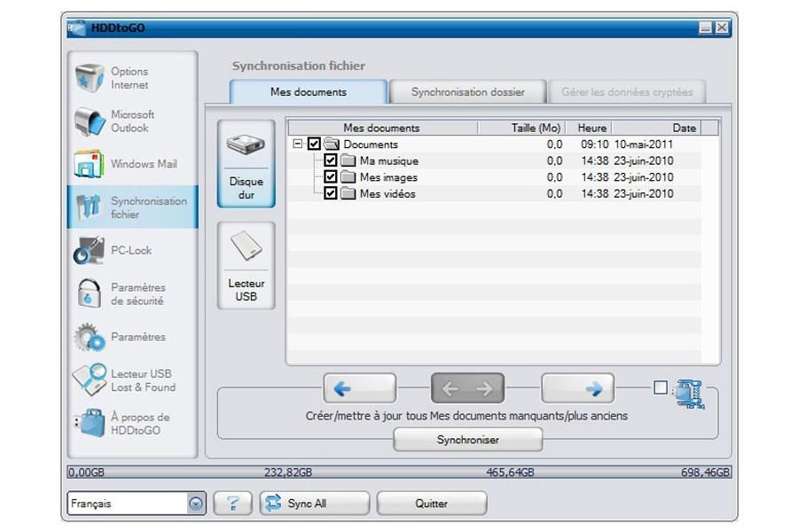Click the bidirectional arrows sync button

click(x=467, y=388)
